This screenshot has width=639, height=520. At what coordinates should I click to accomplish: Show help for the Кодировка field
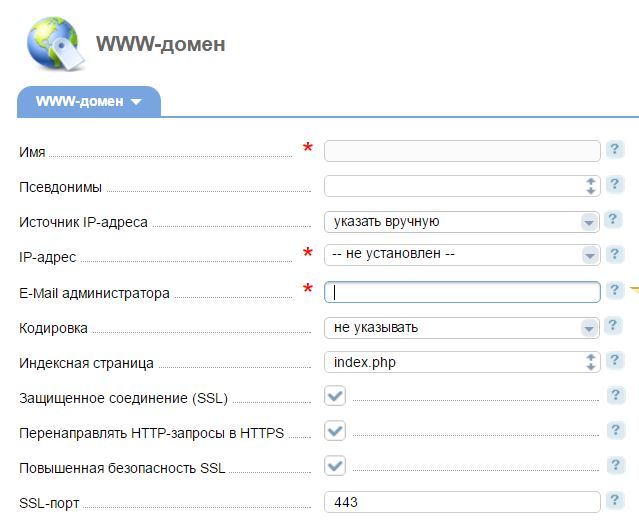[x=613, y=326]
